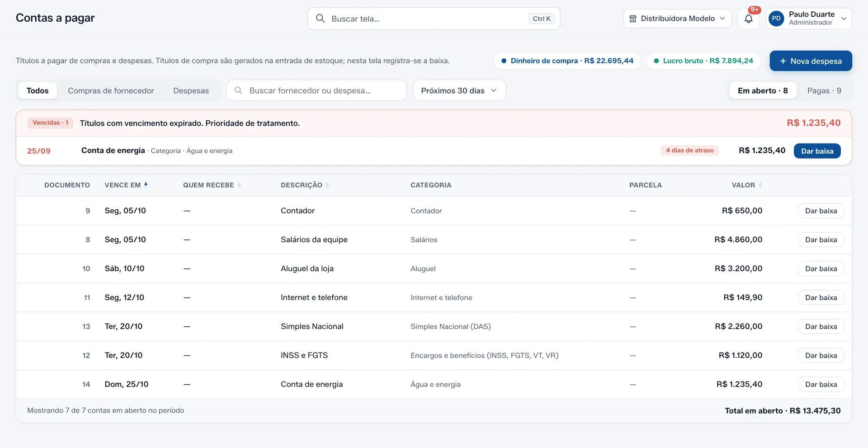868x448 pixels.
Task: Click the Vencidas · 1 badge
Action: click(50, 123)
